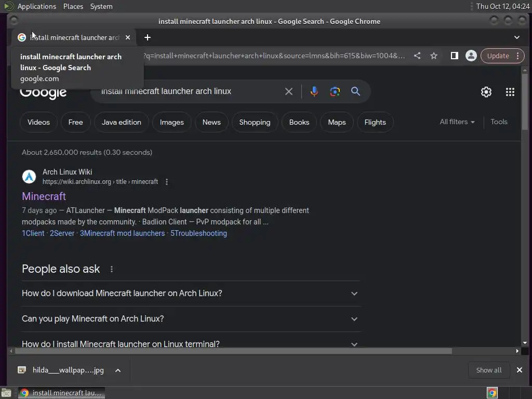532x399 pixels.
Task: Select the Free filter chip
Action: (x=75, y=122)
